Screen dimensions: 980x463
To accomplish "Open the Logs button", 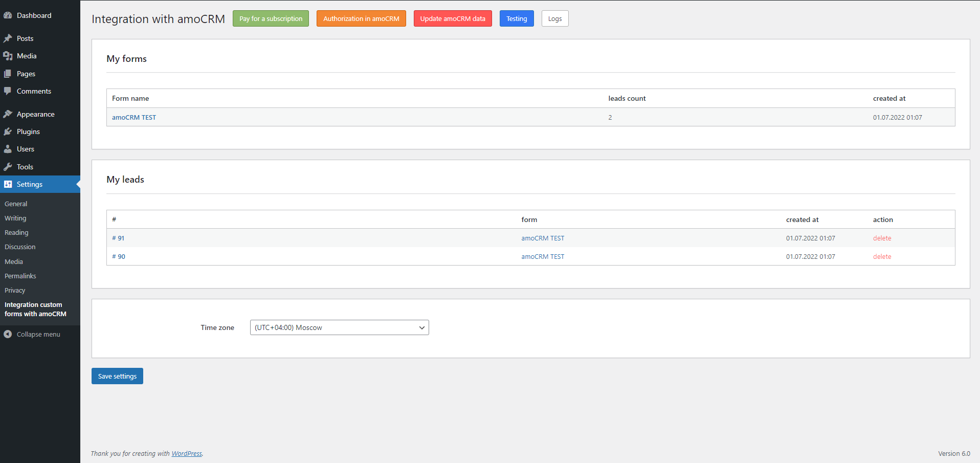I will 555,18.
